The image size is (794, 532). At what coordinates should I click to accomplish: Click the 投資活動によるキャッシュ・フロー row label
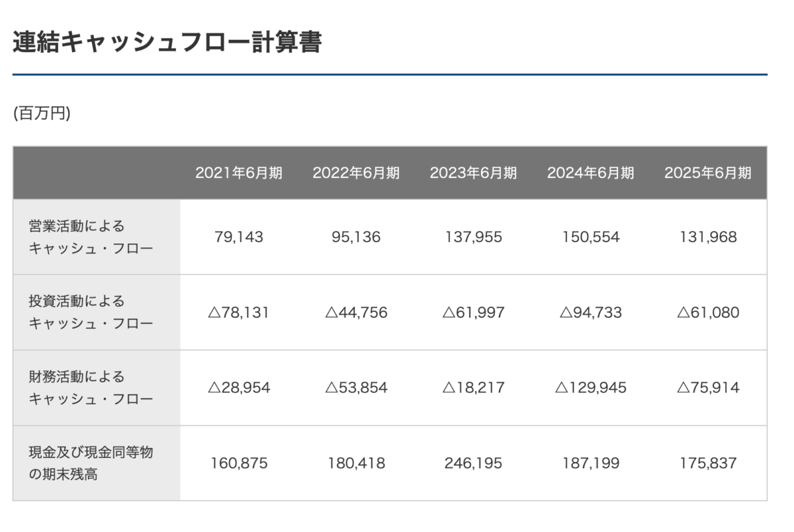coord(91,312)
